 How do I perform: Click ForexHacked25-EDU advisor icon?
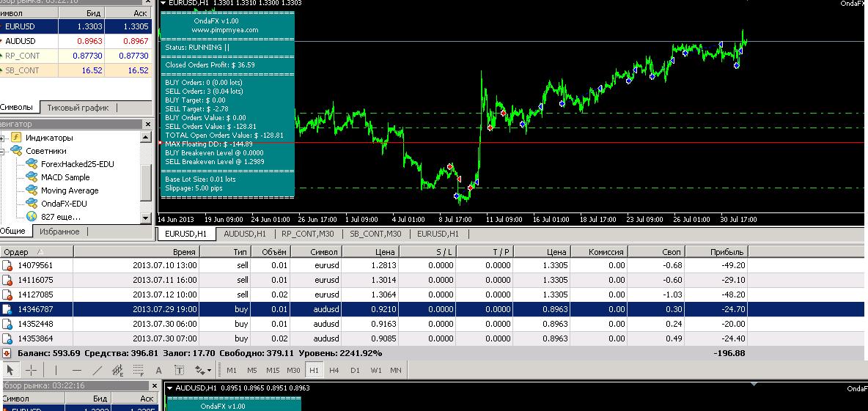[31, 164]
